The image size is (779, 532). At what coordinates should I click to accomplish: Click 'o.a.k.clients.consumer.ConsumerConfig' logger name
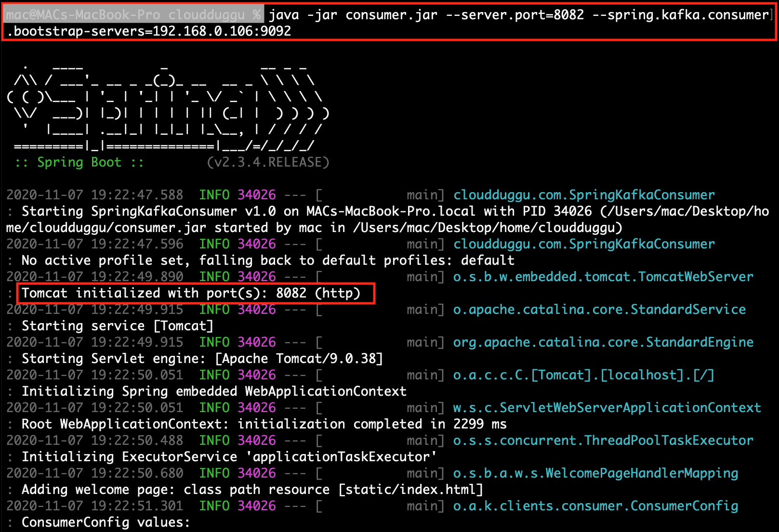tap(595, 506)
